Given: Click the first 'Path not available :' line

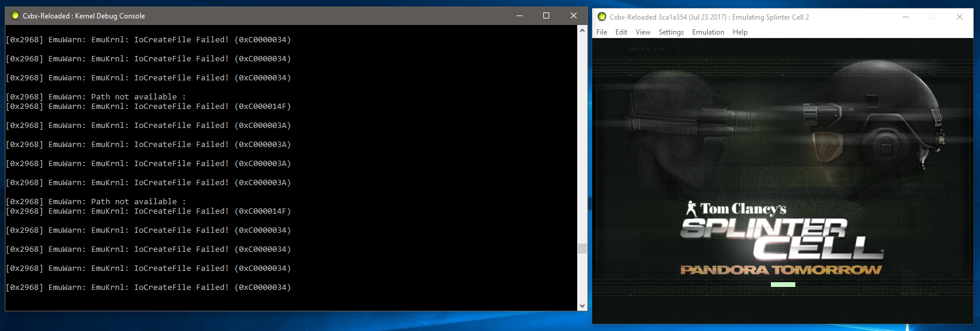Looking at the screenshot, I should pyautogui.click(x=96, y=96).
